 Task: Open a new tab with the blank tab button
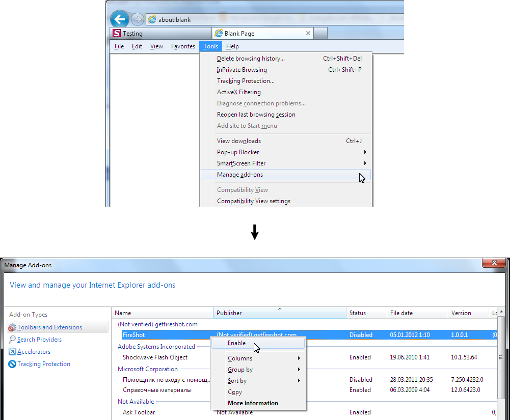pos(320,33)
